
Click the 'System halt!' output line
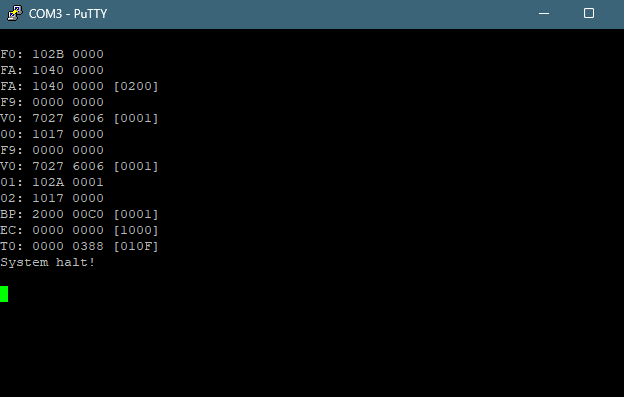[48, 263]
